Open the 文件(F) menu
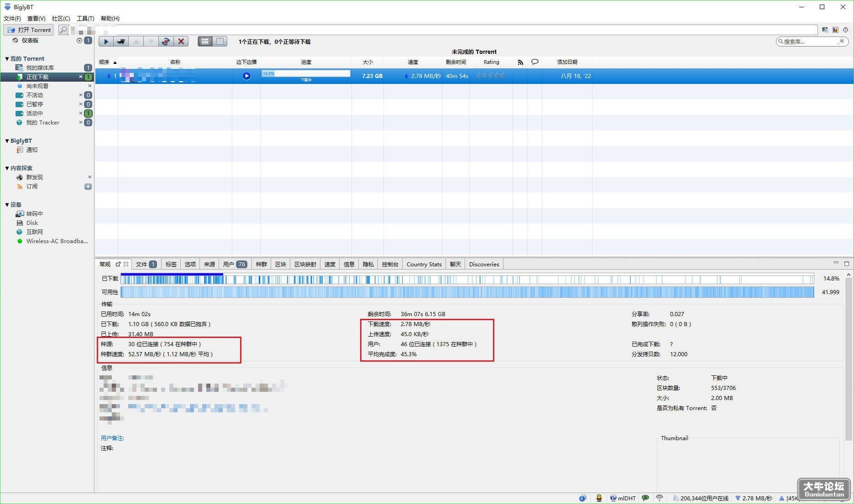The width and height of the screenshot is (854, 504). [12, 18]
